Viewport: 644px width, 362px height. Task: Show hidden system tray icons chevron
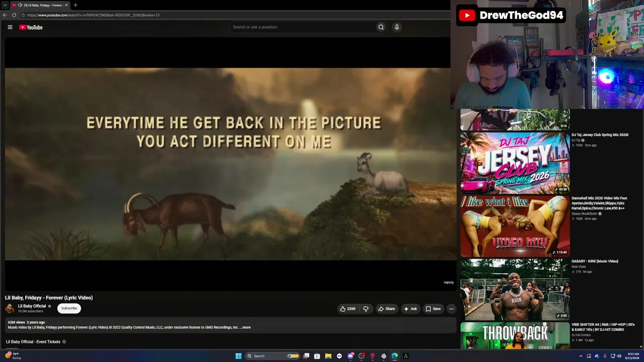[581, 356]
